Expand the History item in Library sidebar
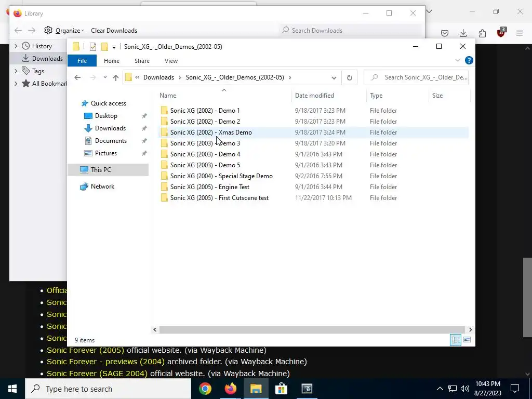The width and height of the screenshot is (532, 399). 16,46
